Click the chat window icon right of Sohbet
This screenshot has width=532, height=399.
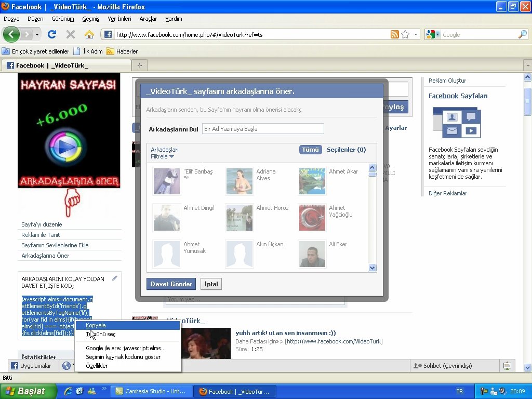click(507, 366)
